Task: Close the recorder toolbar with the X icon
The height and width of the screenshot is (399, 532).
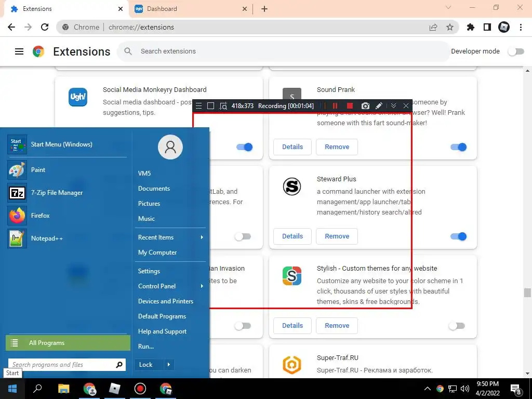Action: click(x=406, y=106)
